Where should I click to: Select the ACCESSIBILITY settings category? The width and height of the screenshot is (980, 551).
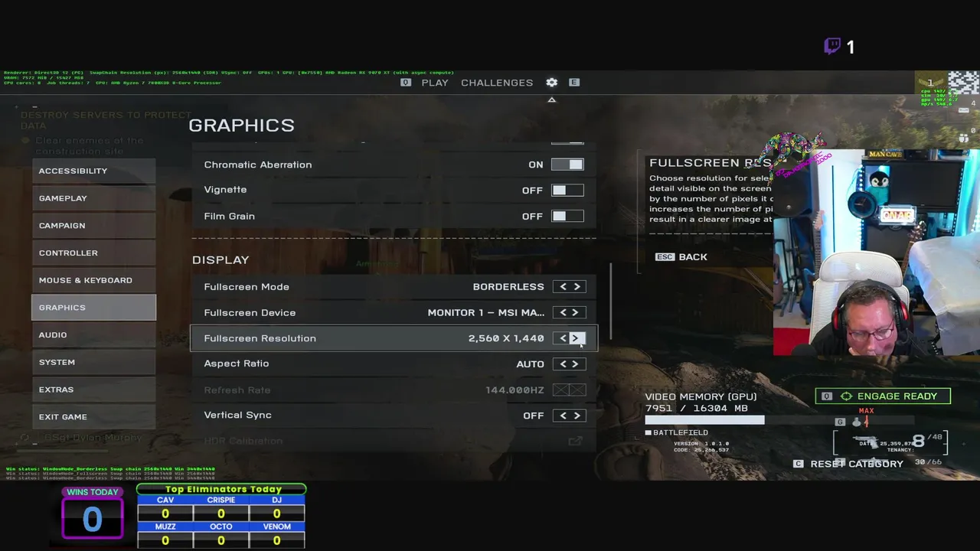[x=93, y=171]
